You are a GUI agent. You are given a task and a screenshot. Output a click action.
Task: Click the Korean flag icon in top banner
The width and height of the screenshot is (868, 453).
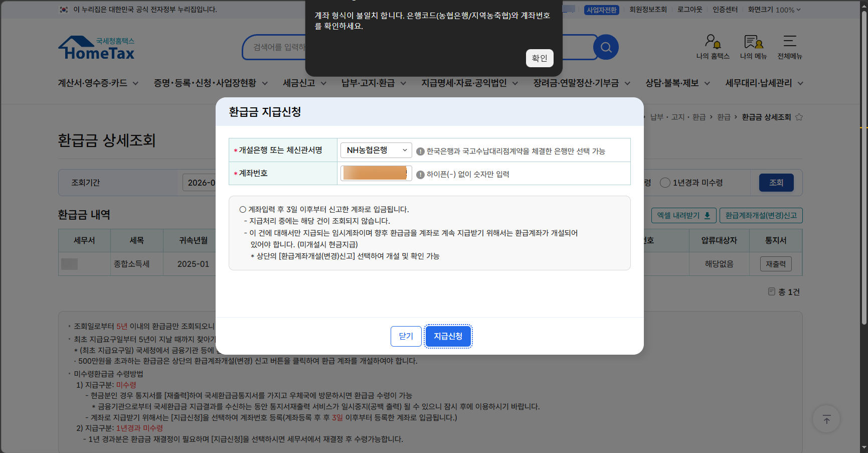coord(64,10)
